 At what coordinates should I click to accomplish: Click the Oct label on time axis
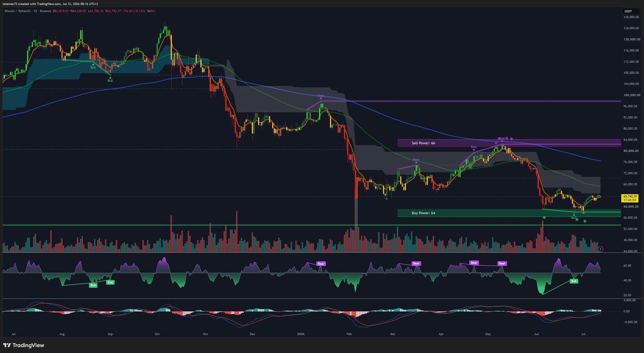click(x=157, y=334)
